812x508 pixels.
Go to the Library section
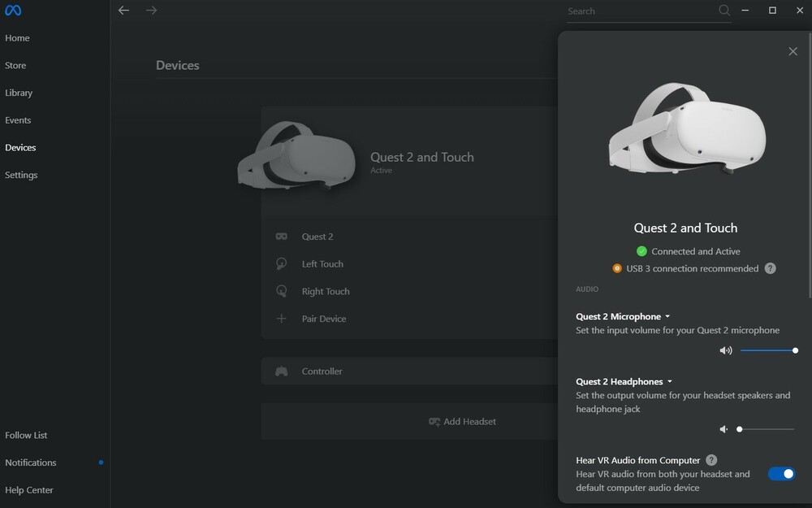(x=19, y=93)
